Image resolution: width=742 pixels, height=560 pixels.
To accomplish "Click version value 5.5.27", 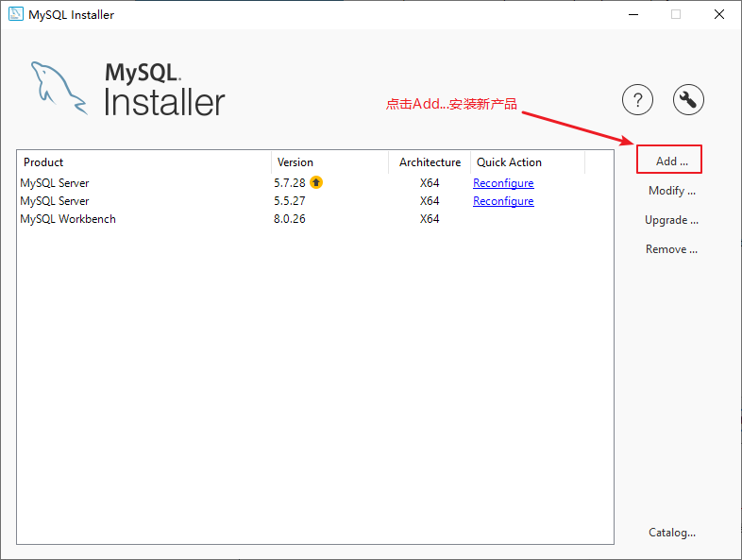I will point(290,201).
